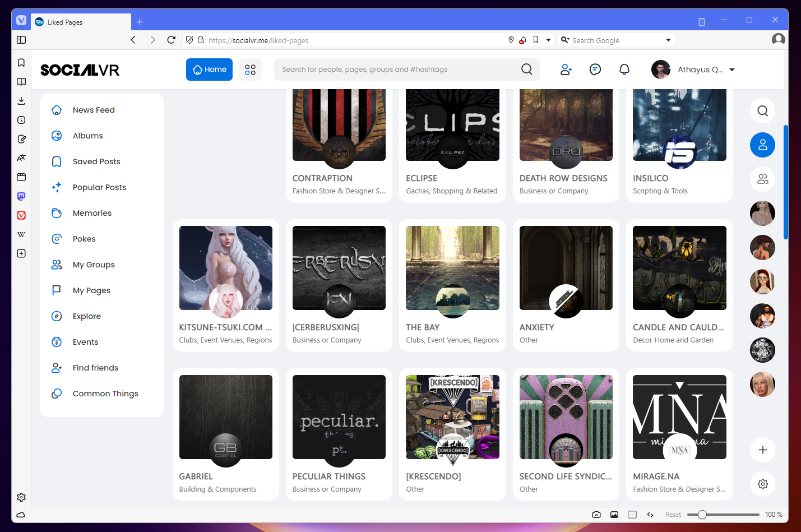Go to My Pages

pyautogui.click(x=91, y=290)
